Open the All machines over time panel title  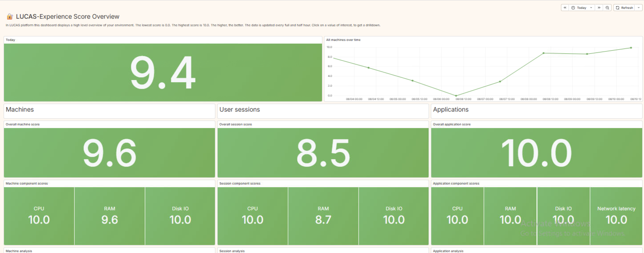343,40
